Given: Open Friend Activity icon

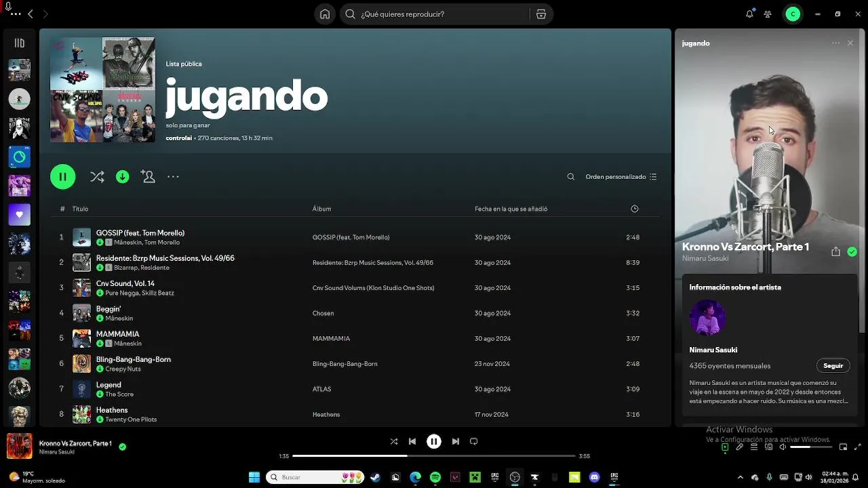Looking at the screenshot, I should pyautogui.click(x=768, y=14).
